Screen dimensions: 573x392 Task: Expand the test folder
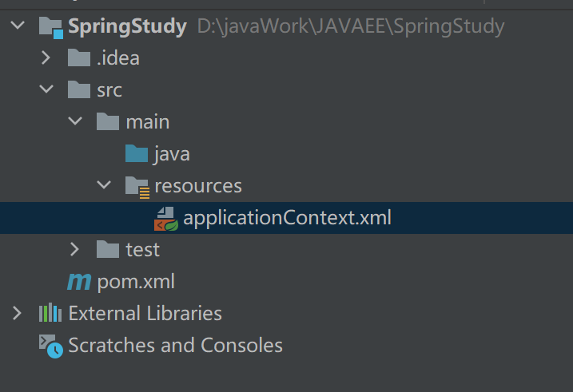74,249
